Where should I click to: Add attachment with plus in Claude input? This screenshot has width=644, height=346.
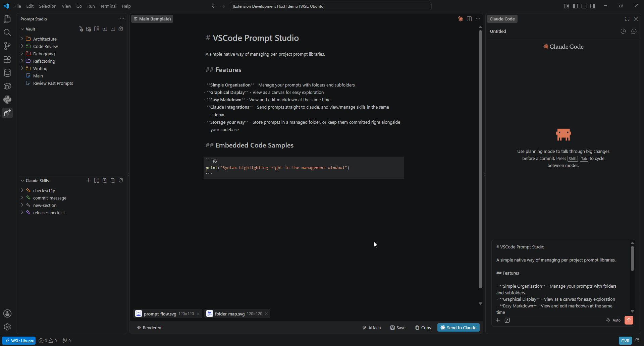498,320
